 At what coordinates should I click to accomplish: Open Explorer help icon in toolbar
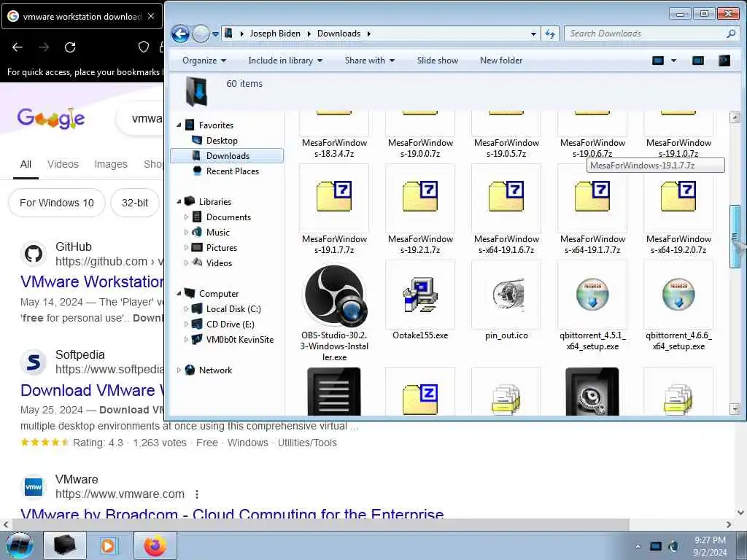click(724, 61)
